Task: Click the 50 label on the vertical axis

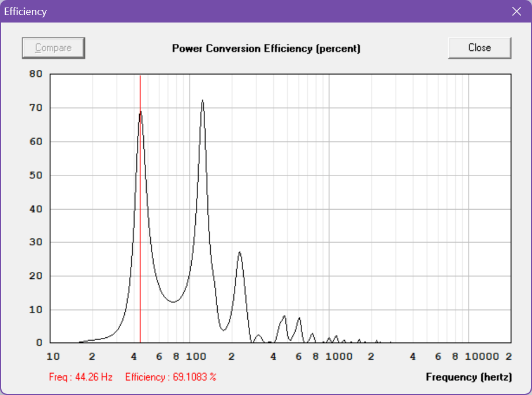Action: pos(36,176)
